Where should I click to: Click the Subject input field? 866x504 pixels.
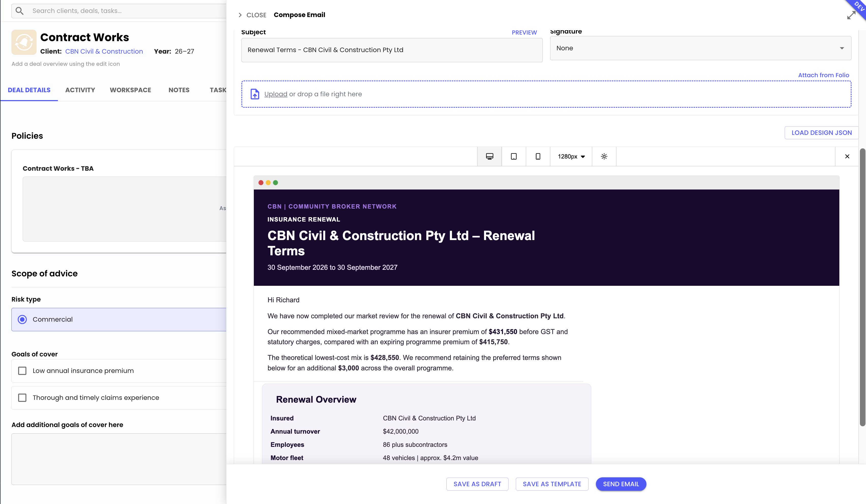(x=392, y=50)
